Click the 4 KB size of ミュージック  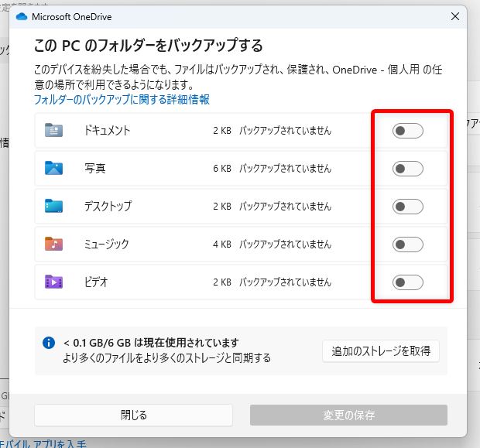[x=222, y=245]
